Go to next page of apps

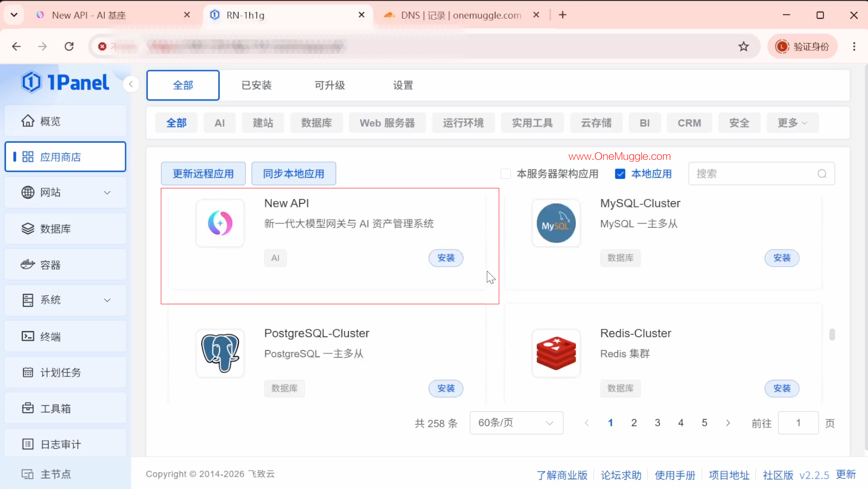(x=728, y=423)
